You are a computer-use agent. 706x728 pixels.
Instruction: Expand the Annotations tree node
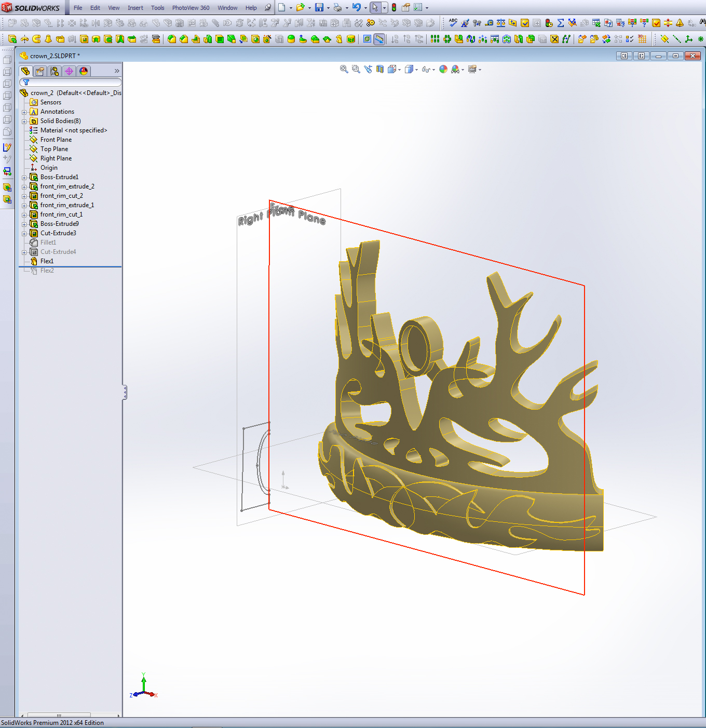24,112
